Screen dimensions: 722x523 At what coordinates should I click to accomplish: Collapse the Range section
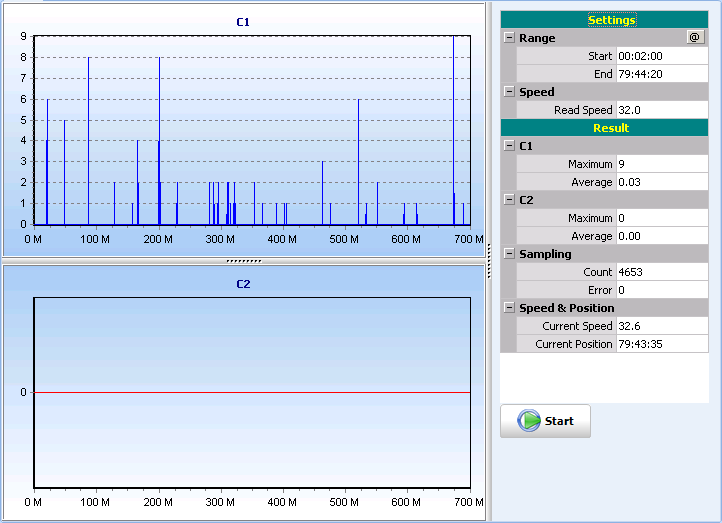[x=509, y=38]
